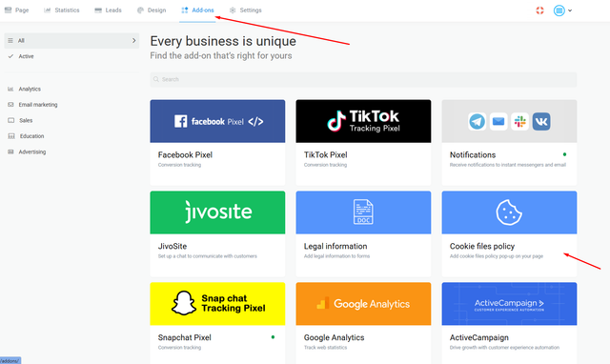
Task: Select the Add-ons tab
Action: point(197,10)
